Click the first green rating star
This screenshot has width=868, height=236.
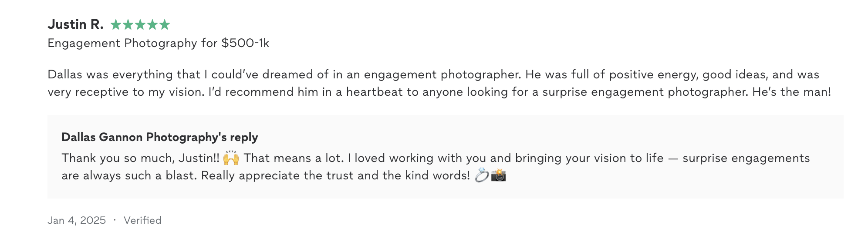pos(116,24)
